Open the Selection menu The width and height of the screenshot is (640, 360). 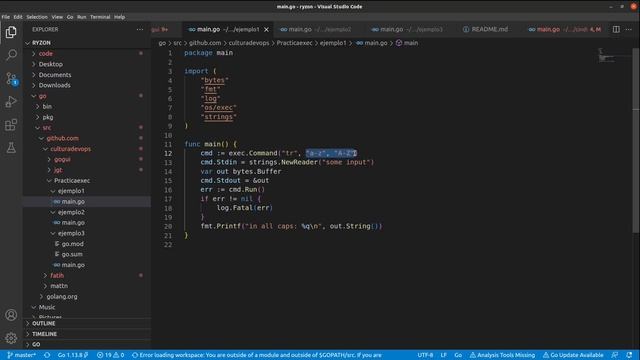pyautogui.click(x=37, y=17)
